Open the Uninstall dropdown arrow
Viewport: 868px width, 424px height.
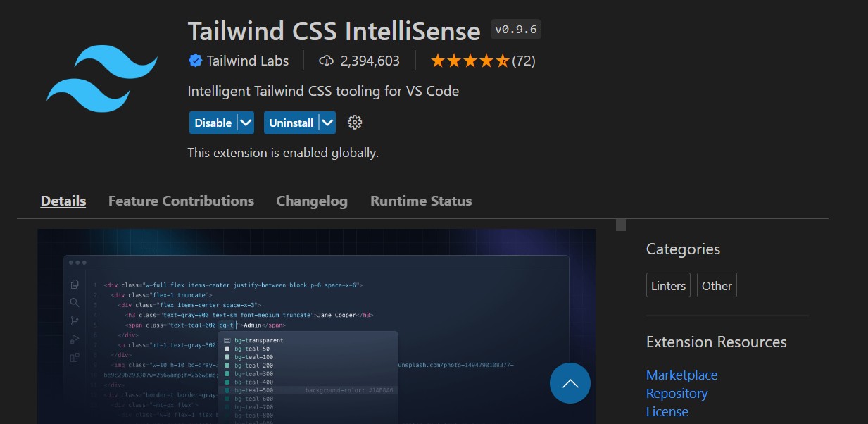(327, 122)
